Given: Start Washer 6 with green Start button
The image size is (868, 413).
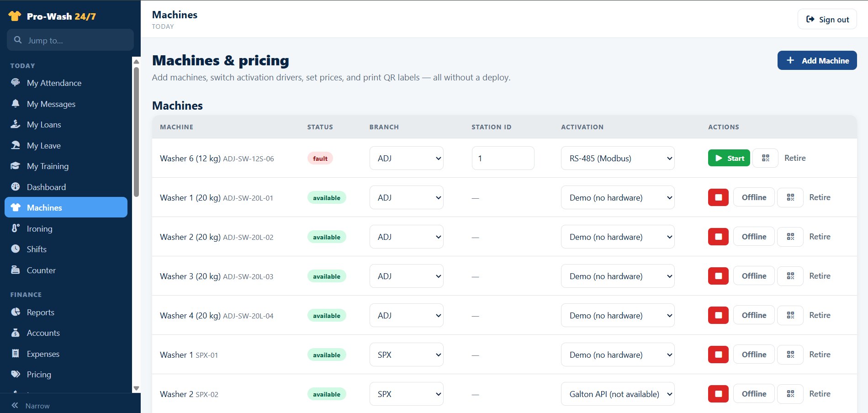Looking at the screenshot, I should pyautogui.click(x=729, y=158).
